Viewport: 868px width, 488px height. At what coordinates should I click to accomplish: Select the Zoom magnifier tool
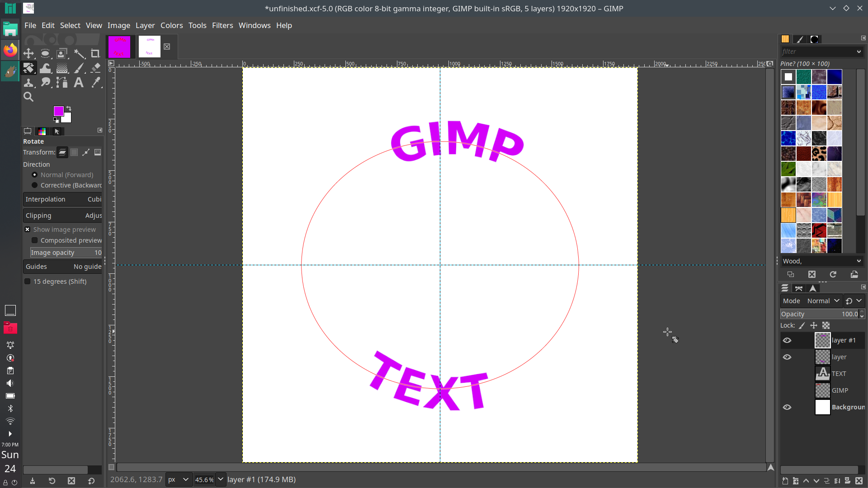[28, 97]
